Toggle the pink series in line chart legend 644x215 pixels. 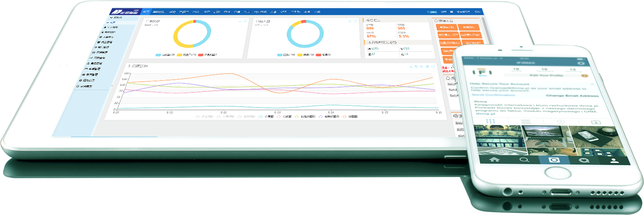click(279, 116)
